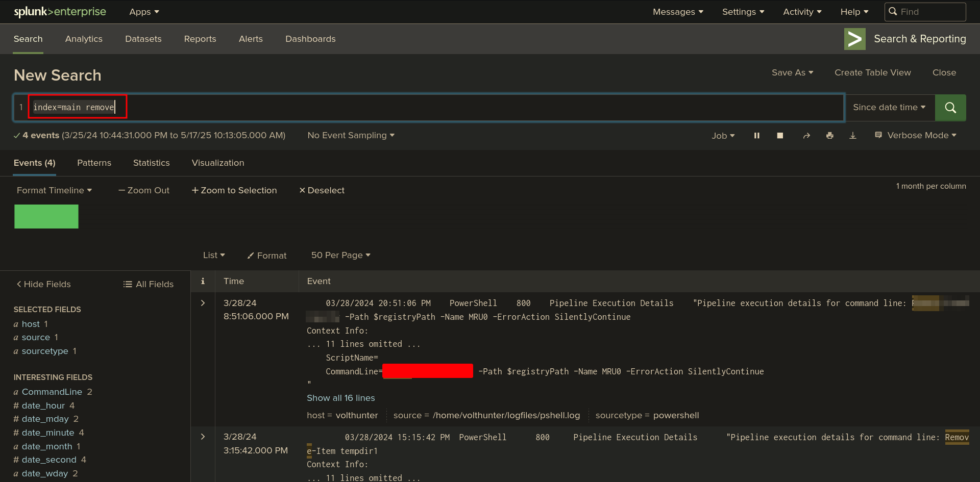The height and width of the screenshot is (482, 980).
Task: Select the date_wday field
Action: [x=45, y=473]
